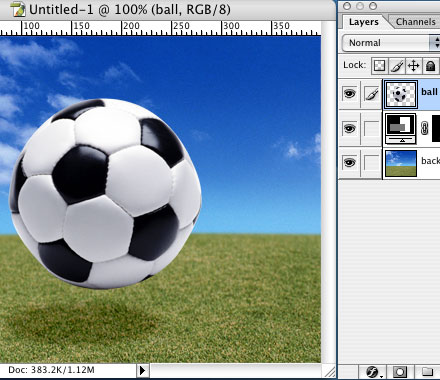Click the Doc: 383.2K/1.12M status text
Screen dimensions: 440x380
point(51,370)
